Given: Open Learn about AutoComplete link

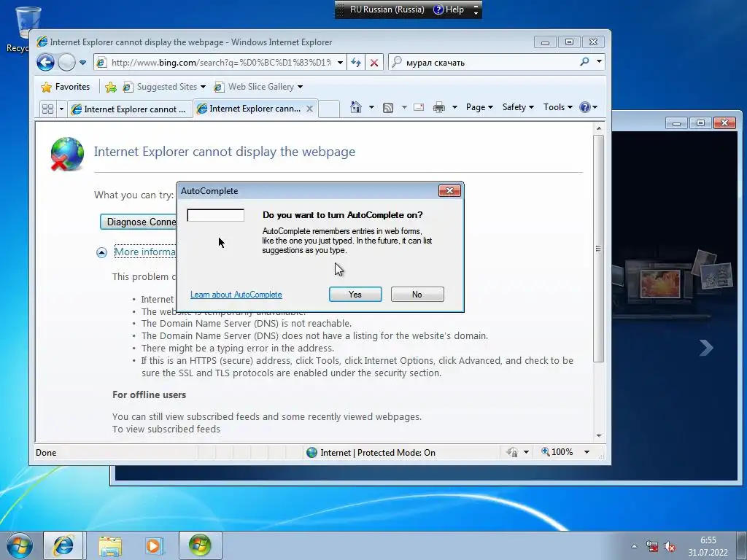Looking at the screenshot, I should 236,295.
